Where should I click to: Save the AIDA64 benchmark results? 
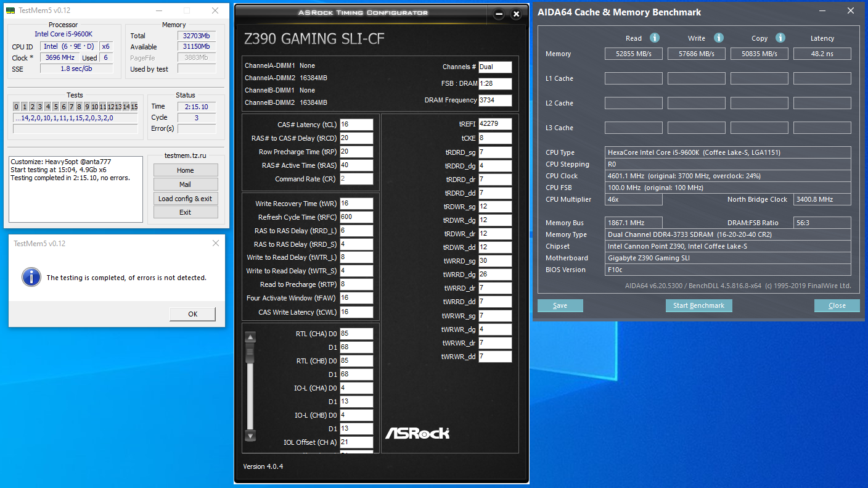(x=560, y=305)
